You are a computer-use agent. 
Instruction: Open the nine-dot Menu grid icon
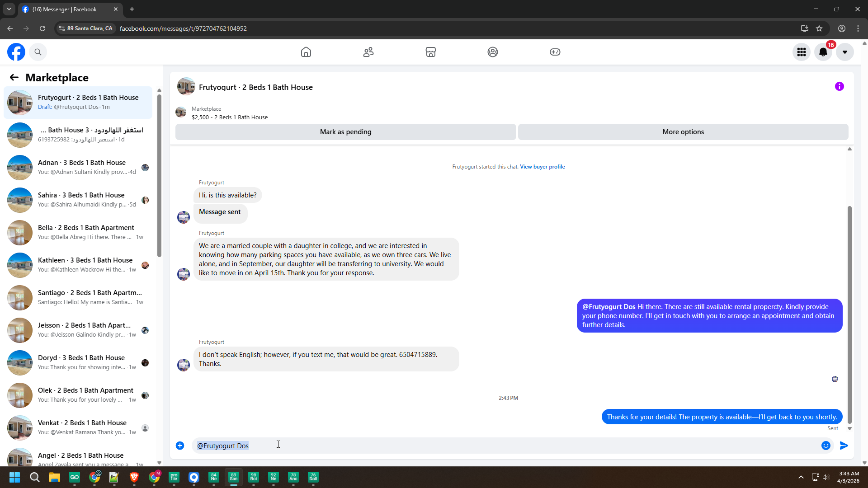click(x=802, y=52)
